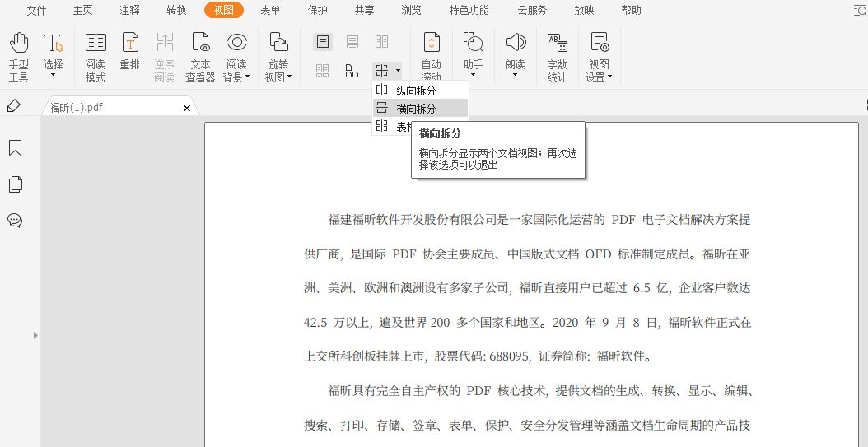This screenshot has width=868, height=447.
Task: Click the View Settings (视图设置) icon
Action: click(599, 43)
